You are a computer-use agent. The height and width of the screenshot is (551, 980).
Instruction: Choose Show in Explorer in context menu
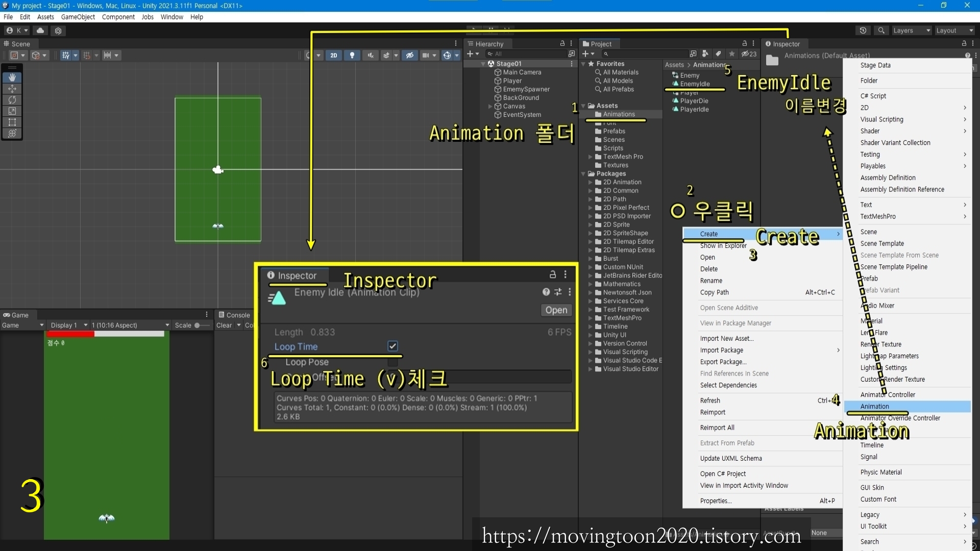click(763, 245)
